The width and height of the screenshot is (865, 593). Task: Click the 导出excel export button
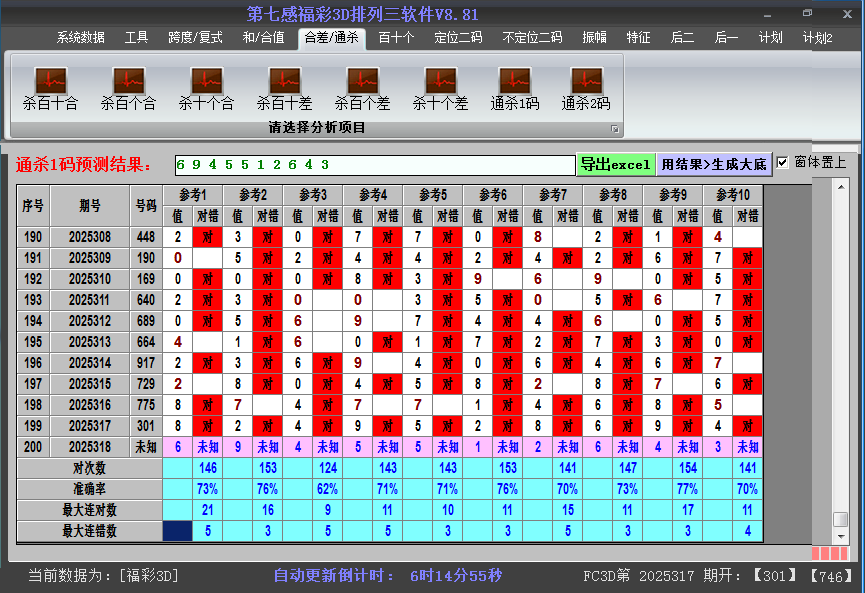tap(617, 162)
